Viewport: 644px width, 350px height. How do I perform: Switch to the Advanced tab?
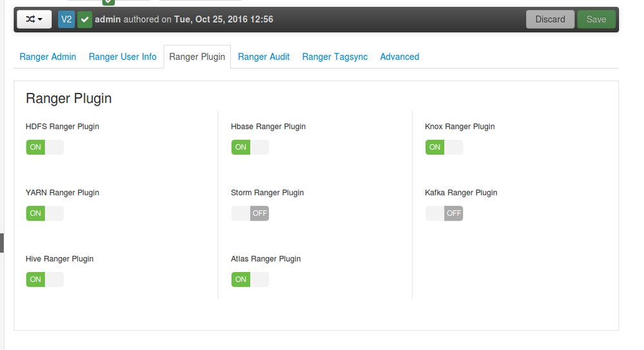tap(400, 57)
